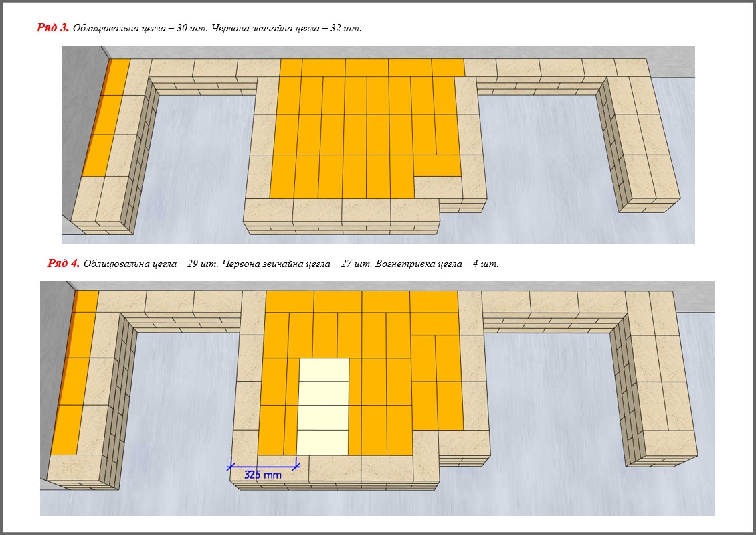The width and height of the screenshot is (756, 535).
Task: Click "Червона звичайна цегла – 27 шт." text
Action: (298, 264)
